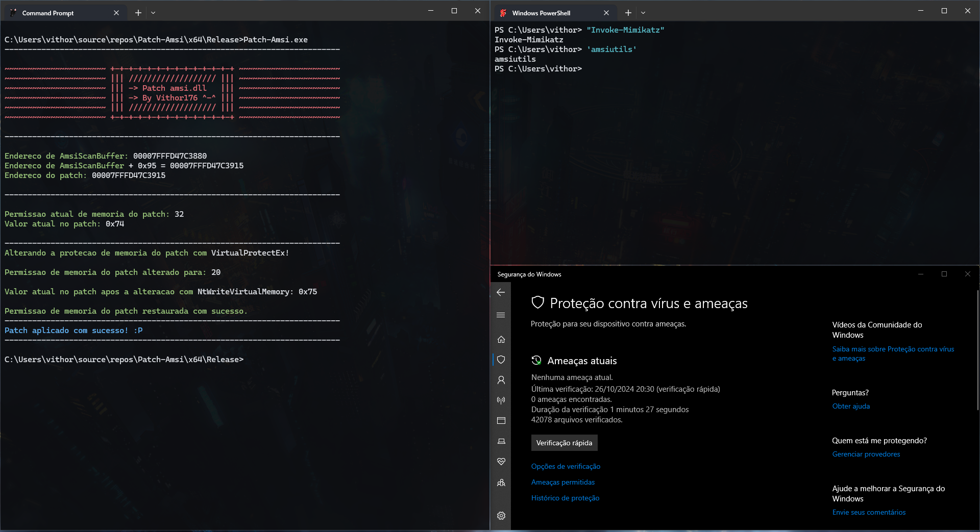Open the Ameaças permitidas link
Image resolution: width=980 pixels, height=532 pixels.
[x=563, y=482]
